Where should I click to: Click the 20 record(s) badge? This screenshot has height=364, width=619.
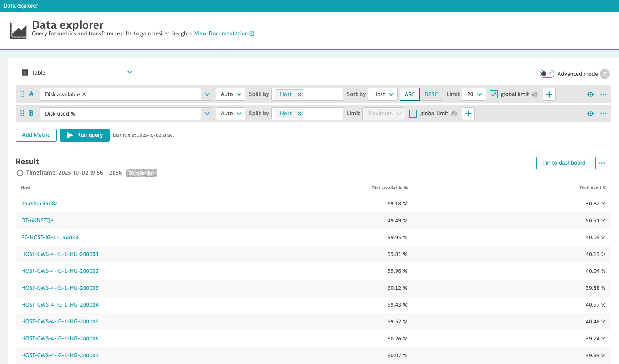(141, 173)
